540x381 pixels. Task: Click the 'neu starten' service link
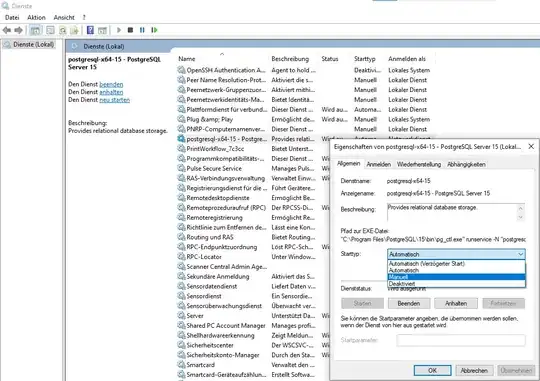(x=114, y=100)
